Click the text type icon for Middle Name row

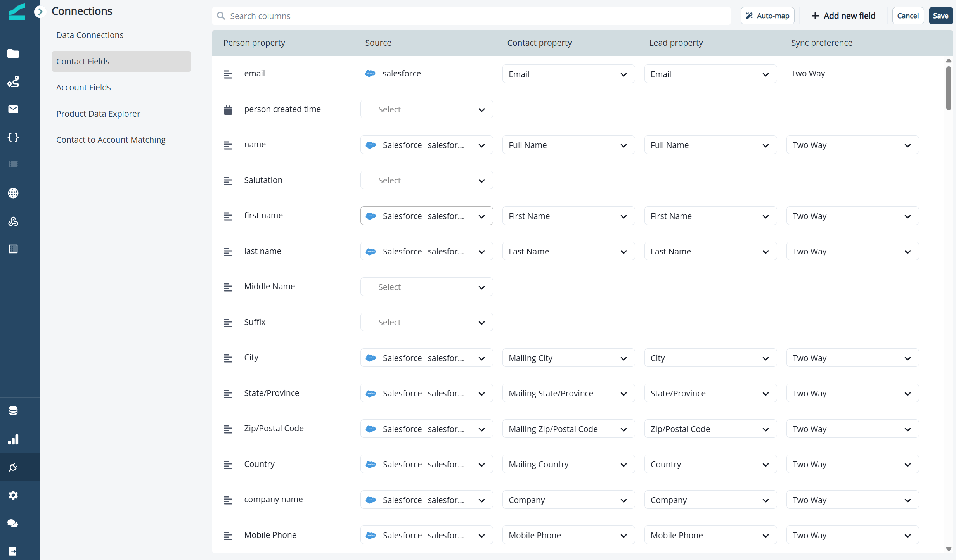click(228, 287)
